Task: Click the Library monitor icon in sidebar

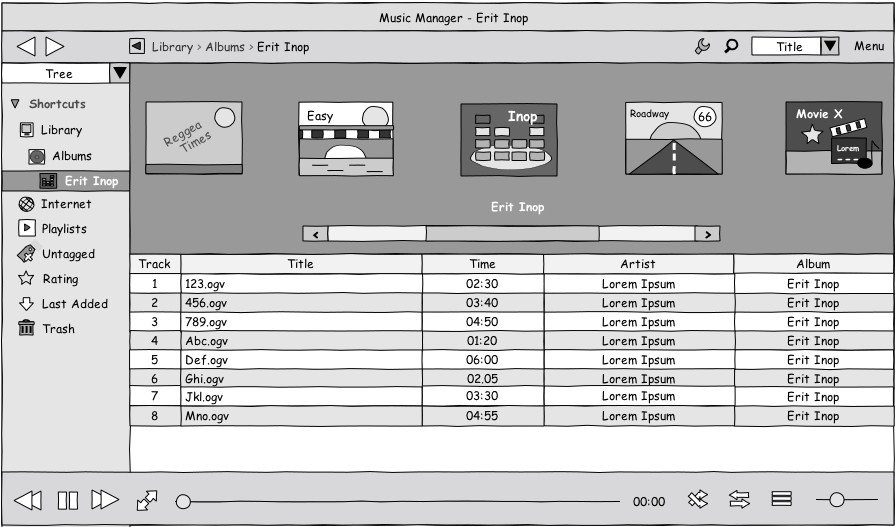Action: click(x=26, y=130)
